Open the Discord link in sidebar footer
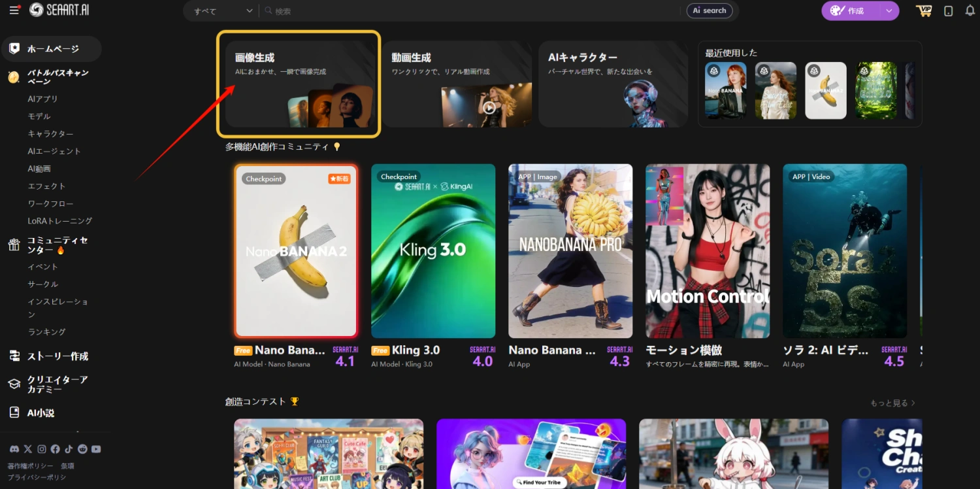The image size is (980, 489). [14, 449]
